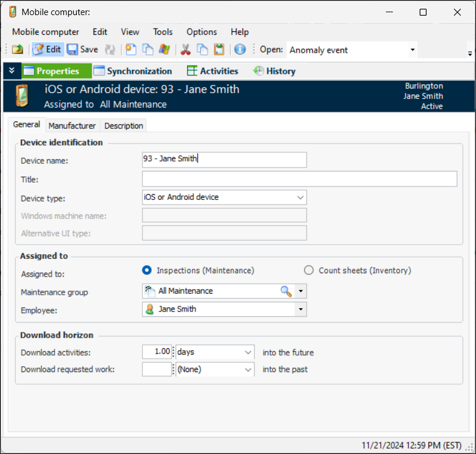This screenshot has height=454, width=476.
Task: Open the Employee dropdown list
Action: click(300, 309)
